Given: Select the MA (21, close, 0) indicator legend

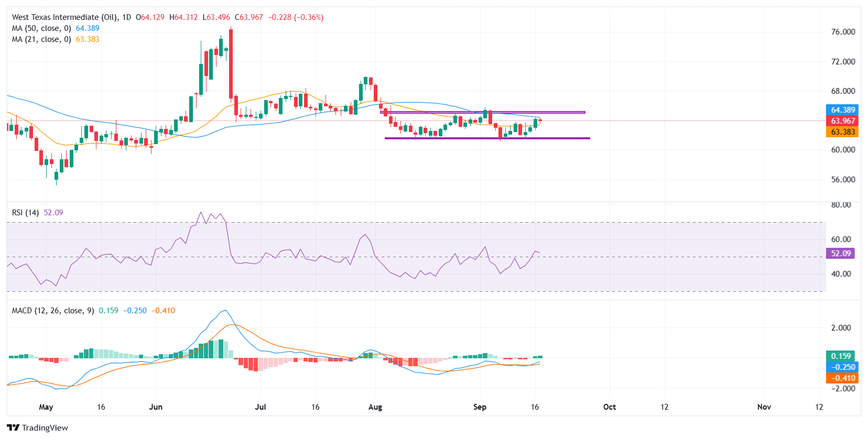Looking at the screenshot, I should [41, 39].
